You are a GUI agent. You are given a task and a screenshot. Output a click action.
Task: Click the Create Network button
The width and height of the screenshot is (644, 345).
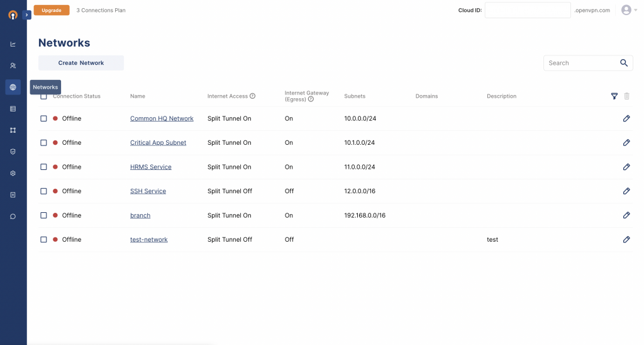[x=81, y=63]
